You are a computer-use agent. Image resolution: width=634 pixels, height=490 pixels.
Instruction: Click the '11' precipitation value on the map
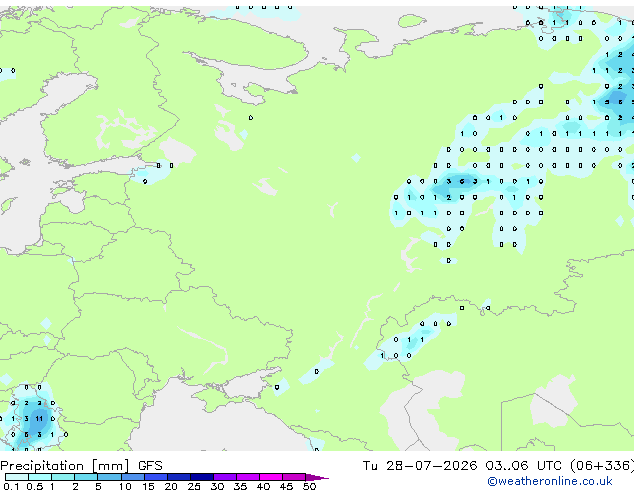[x=39, y=418]
